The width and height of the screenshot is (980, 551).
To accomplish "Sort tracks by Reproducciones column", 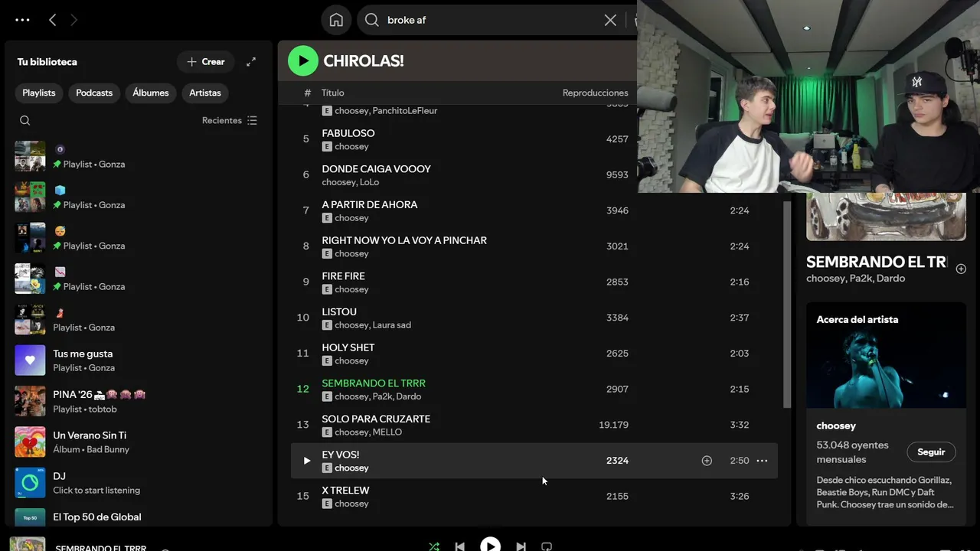I will tap(595, 93).
